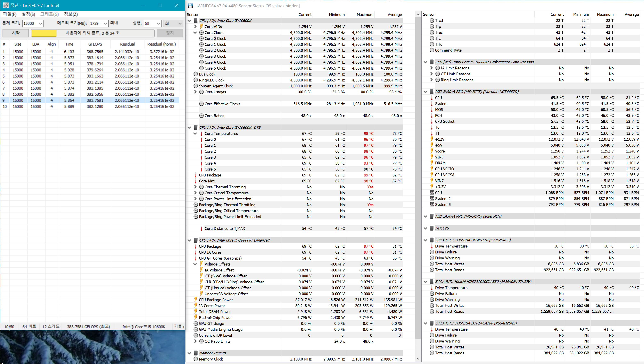This screenshot has height=364, width=644.
Task: Click the HWiNFO64 title bar icon
Action: click(190, 6)
